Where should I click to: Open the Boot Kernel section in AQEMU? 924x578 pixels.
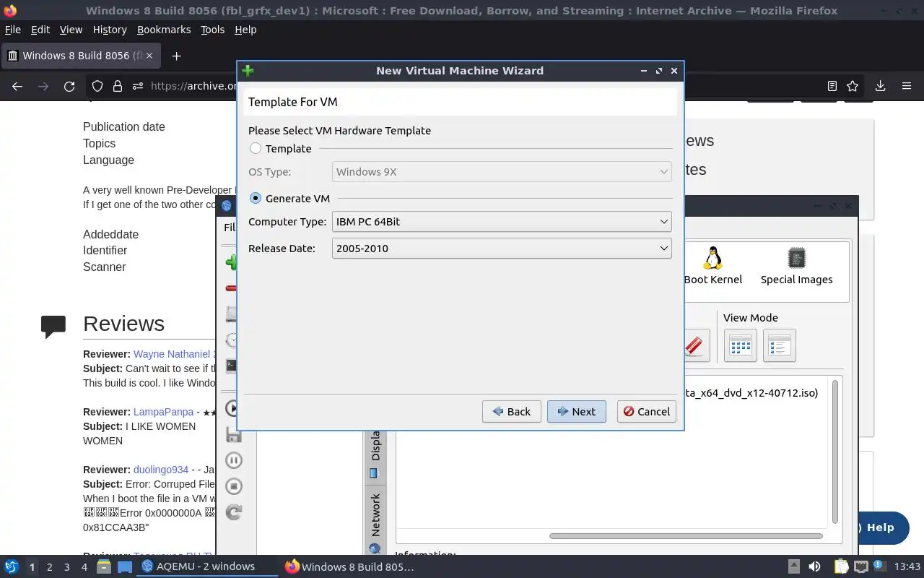pyautogui.click(x=713, y=266)
